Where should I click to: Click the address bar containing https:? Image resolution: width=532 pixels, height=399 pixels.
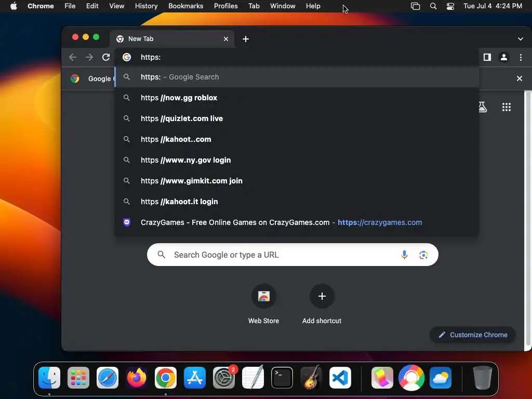pyautogui.click(x=297, y=57)
